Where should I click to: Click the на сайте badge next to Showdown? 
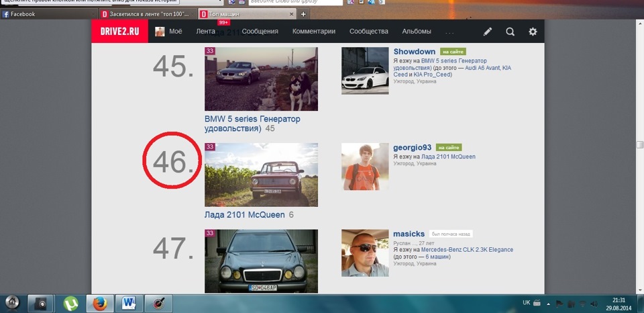[x=453, y=52]
